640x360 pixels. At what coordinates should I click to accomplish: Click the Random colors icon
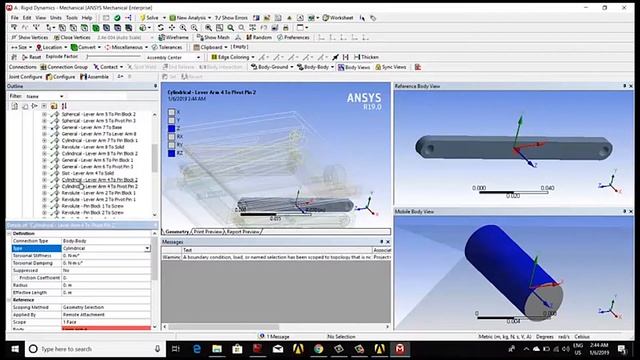249,38
